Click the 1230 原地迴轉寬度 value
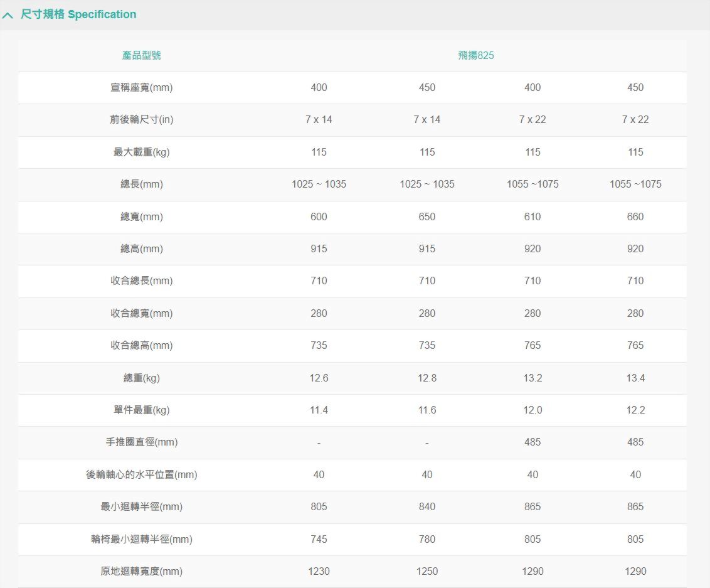Image resolution: width=710 pixels, height=588 pixels. pyautogui.click(x=319, y=571)
